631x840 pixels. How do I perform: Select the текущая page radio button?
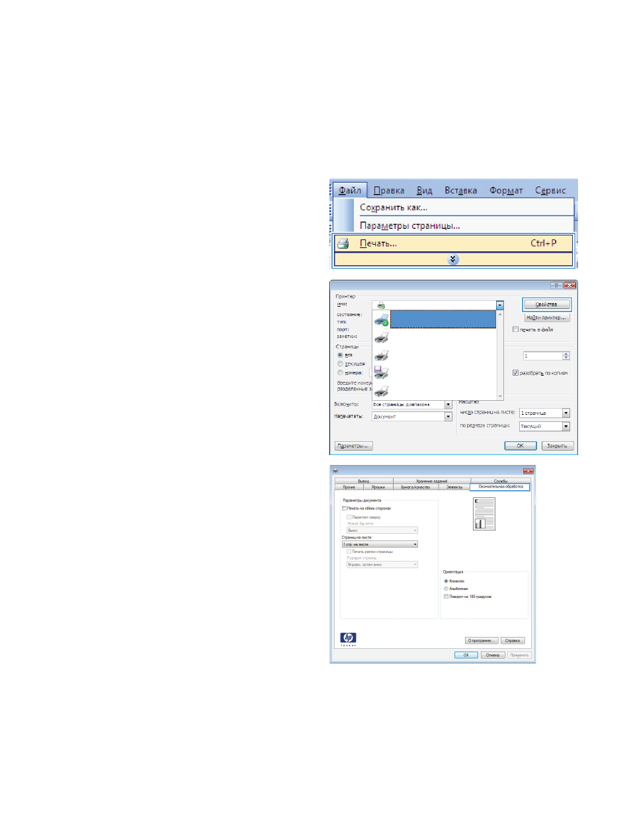(340, 364)
